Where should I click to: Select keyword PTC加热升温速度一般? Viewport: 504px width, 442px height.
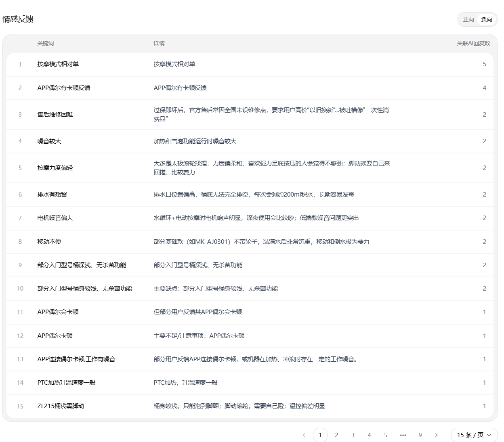(x=66, y=382)
